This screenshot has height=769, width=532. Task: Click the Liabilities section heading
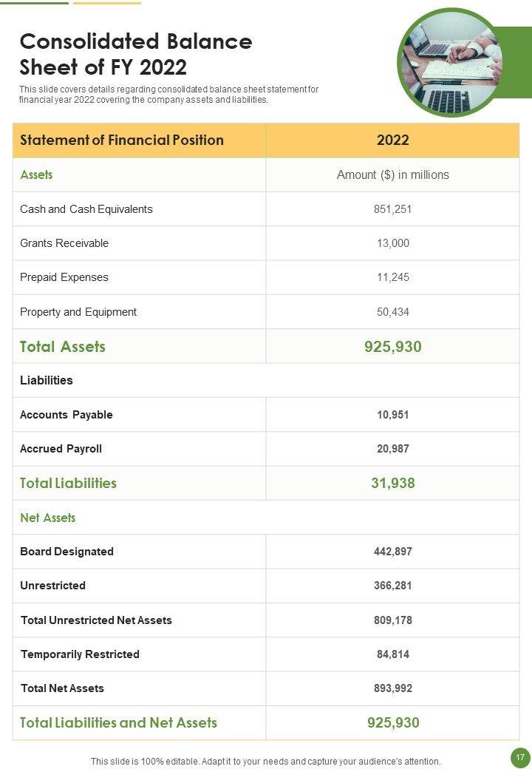[47, 381]
